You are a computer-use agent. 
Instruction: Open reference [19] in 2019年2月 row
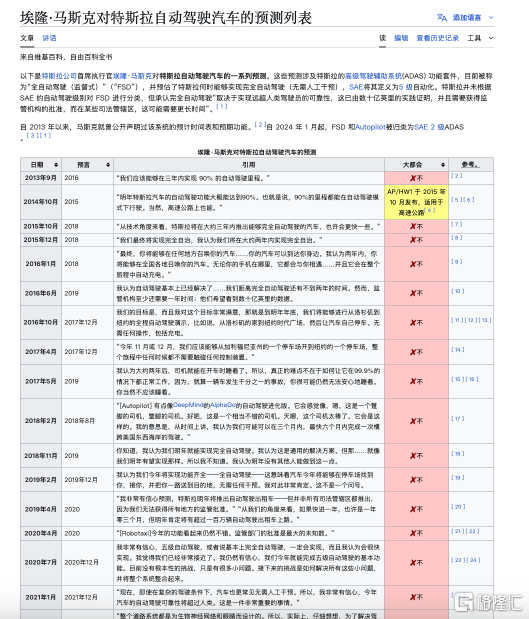(x=458, y=478)
